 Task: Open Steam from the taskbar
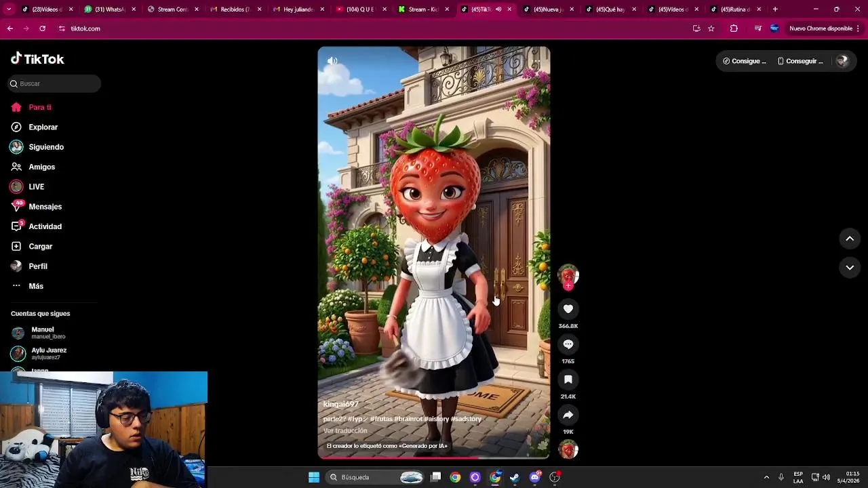point(515,477)
